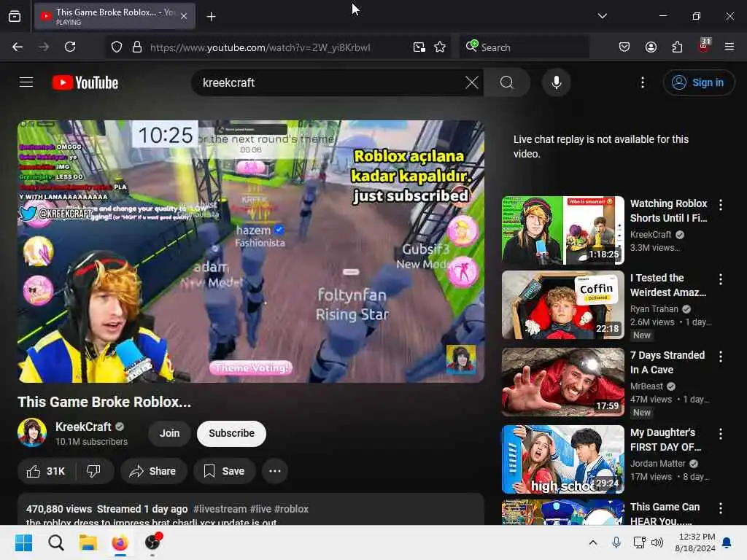
Task: Open OBS recording app in taskbar
Action: click(x=152, y=542)
